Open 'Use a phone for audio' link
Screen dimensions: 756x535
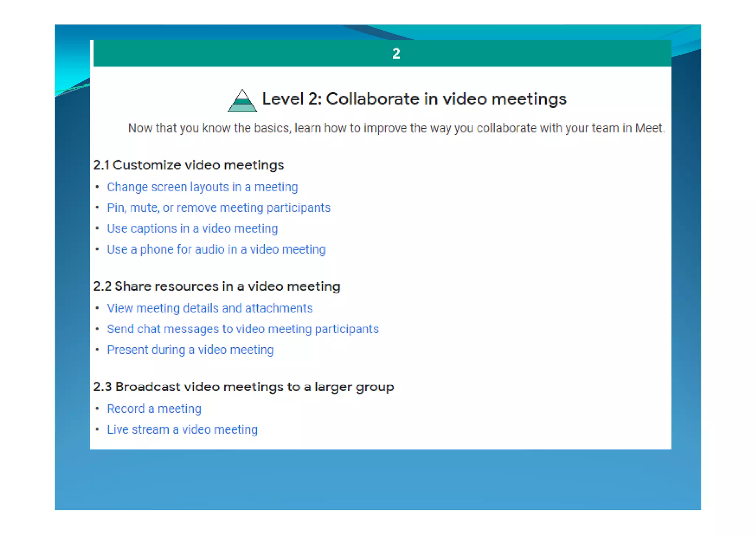216,249
